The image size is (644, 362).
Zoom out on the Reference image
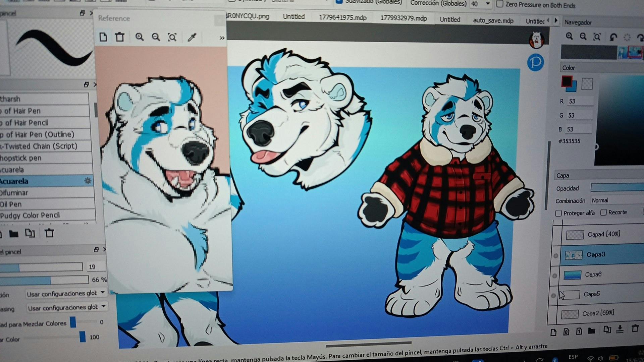click(x=156, y=37)
